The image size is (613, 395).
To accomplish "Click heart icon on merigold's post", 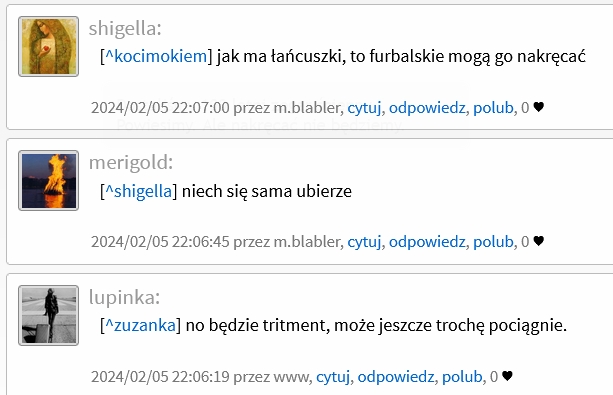I will [538, 241].
